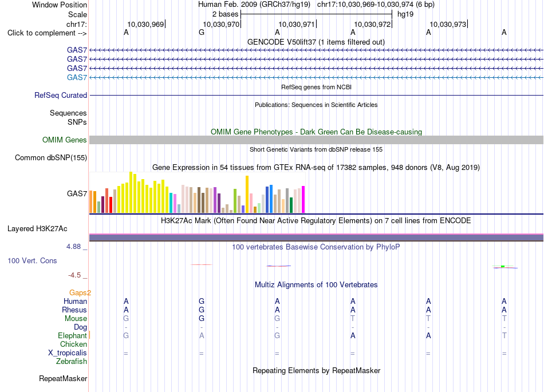Image resolution: width=544 pixels, height=392 pixels.
Task: Open 100 vertebrates Basewise Conservation by PhyloP title
Action: pyautogui.click(x=316, y=247)
